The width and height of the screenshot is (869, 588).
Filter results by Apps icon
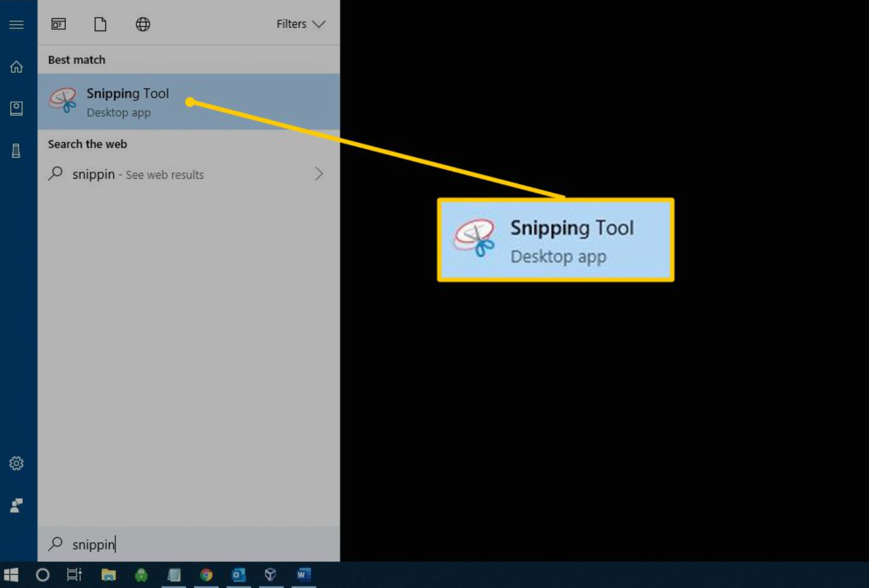click(59, 24)
